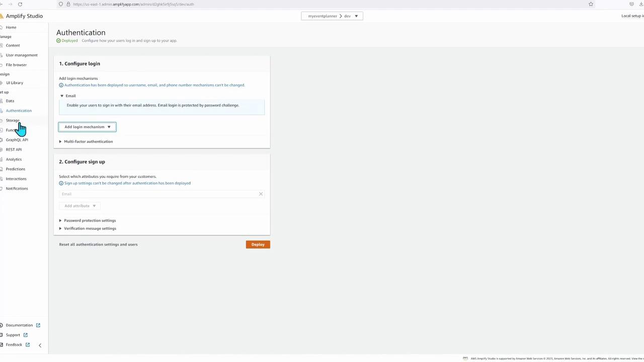Clear the Email attribute with X icon
This screenshot has height=362, width=644.
coord(261,194)
